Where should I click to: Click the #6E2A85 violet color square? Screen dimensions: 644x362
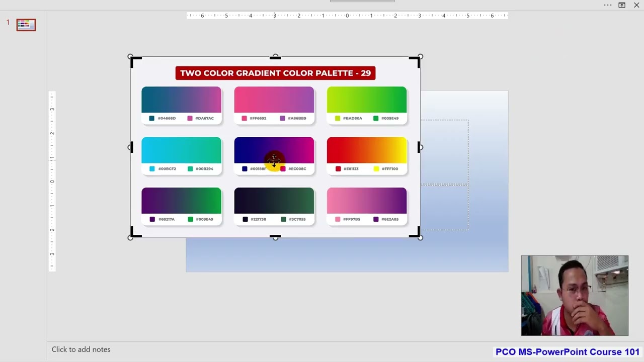tap(376, 219)
